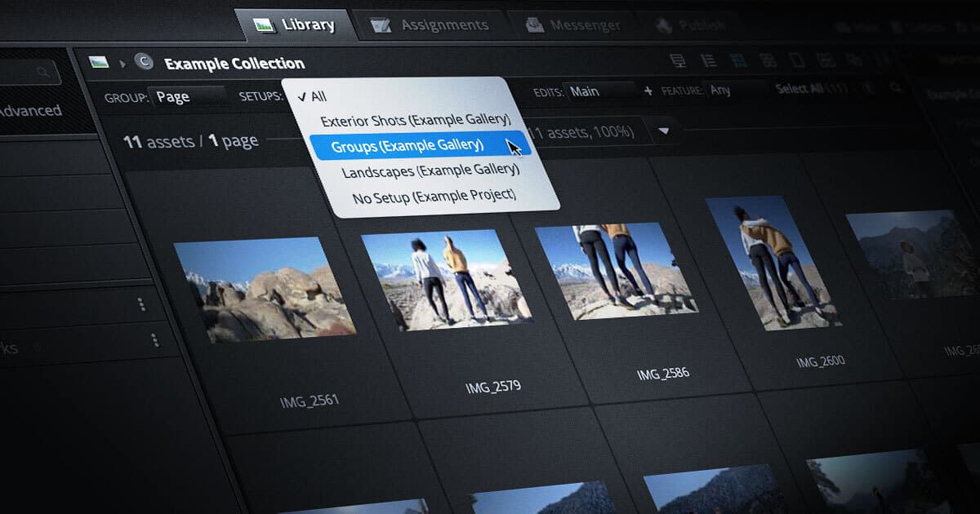Viewport: 980px width, 514px height.
Task: Click the three-dot menu on upper sidebar row
Action: pyautogui.click(x=140, y=304)
